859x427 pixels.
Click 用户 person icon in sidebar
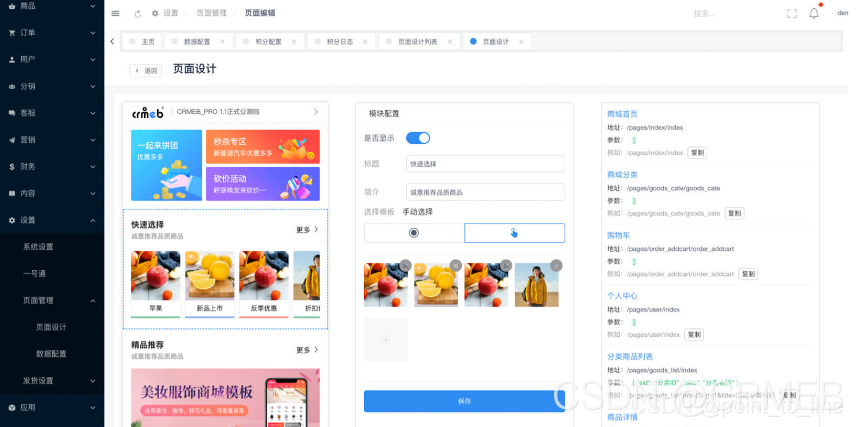tap(12, 60)
